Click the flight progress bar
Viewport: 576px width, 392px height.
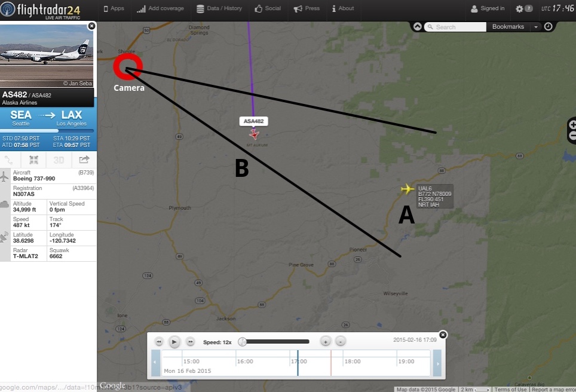(x=47, y=130)
